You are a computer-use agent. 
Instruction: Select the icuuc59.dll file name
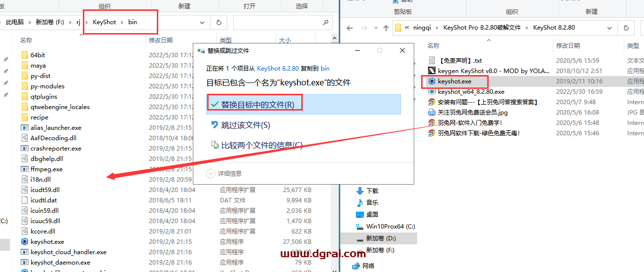[x=45, y=221]
